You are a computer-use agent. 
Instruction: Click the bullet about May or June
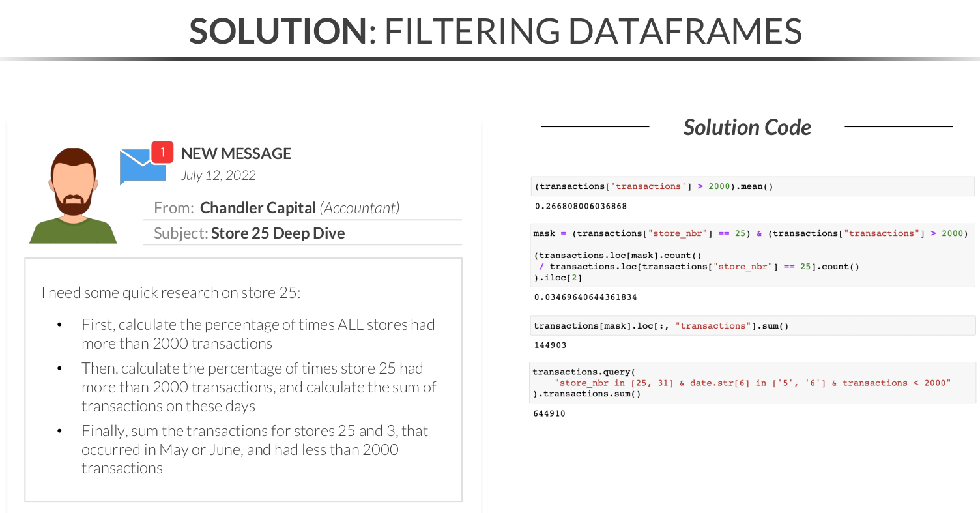click(x=254, y=449)
